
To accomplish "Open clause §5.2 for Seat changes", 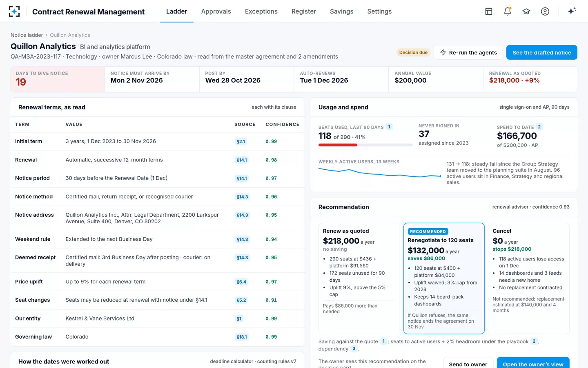I will pos(241,300).
